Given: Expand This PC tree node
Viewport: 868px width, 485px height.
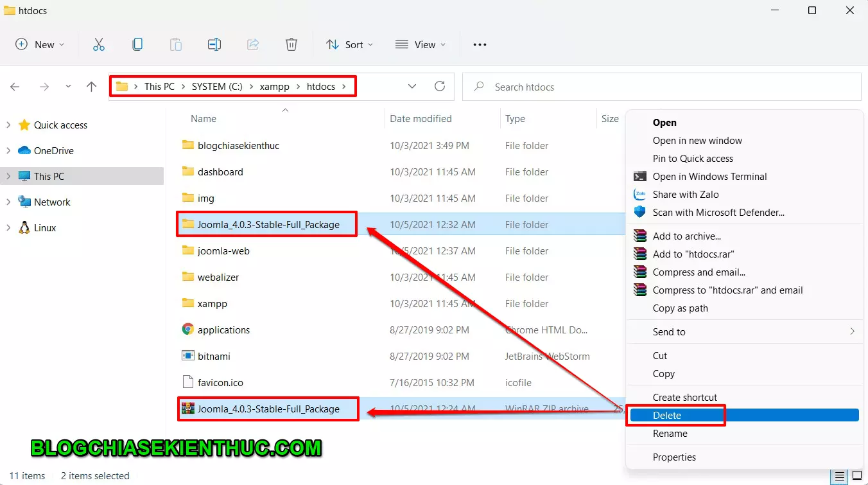Looking at the screenshot, I should tap(8, 176).
